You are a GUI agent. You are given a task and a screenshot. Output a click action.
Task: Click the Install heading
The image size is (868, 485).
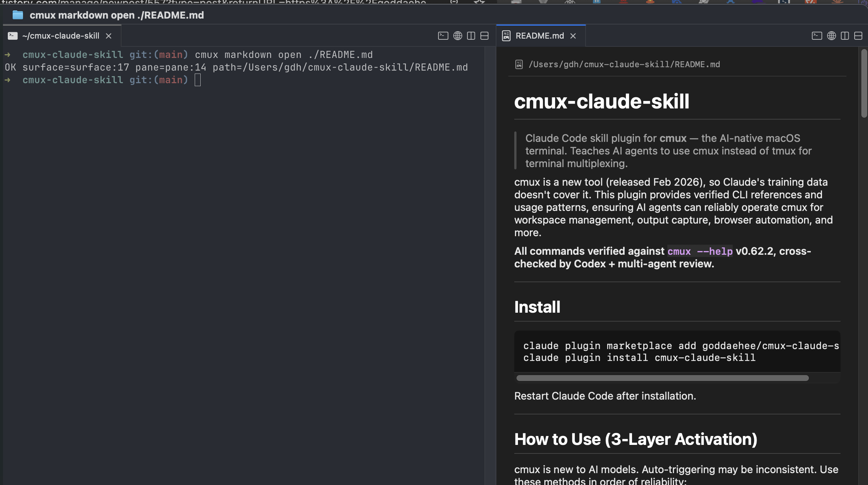coord(537,307)
